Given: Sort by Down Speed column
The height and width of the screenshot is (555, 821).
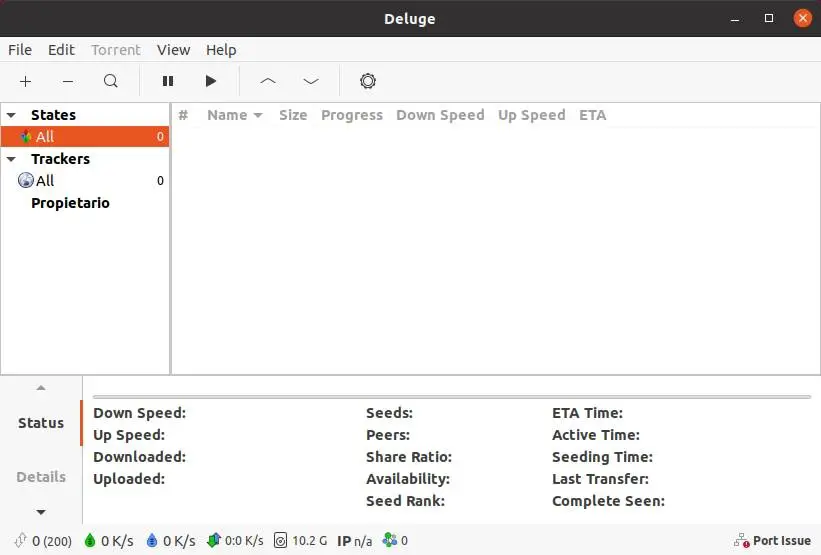Looking at the screenshot, I should pos(440,115).
